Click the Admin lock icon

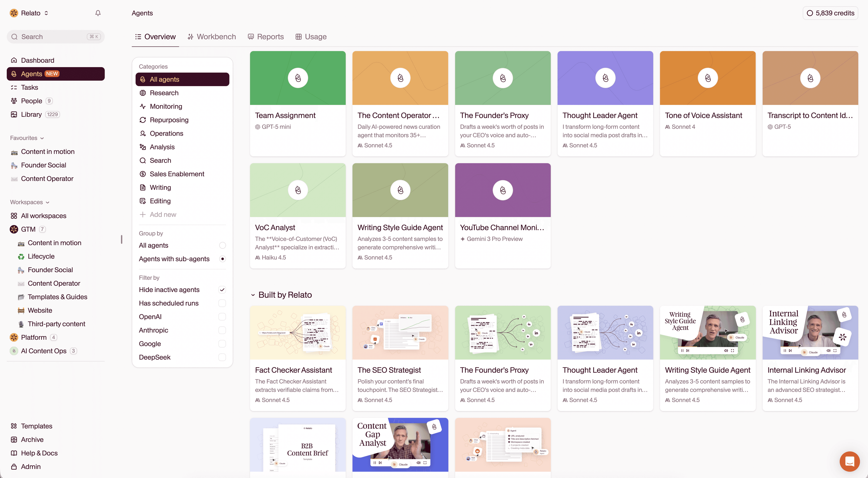click(14, 466)
